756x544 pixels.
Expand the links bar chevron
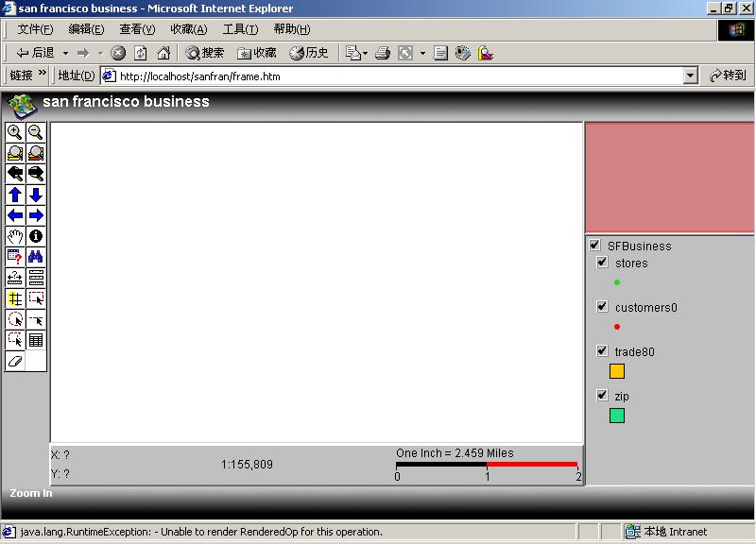coord(43,73)
